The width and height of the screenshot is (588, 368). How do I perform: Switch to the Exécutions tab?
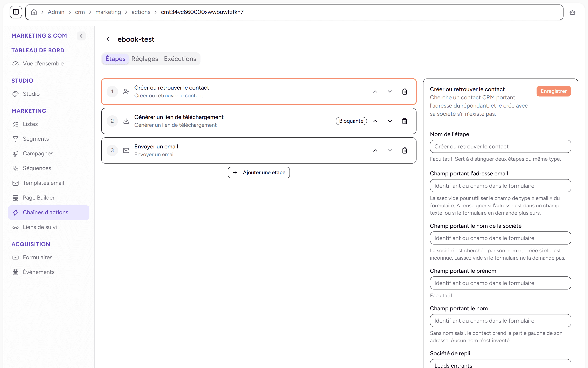180,59
